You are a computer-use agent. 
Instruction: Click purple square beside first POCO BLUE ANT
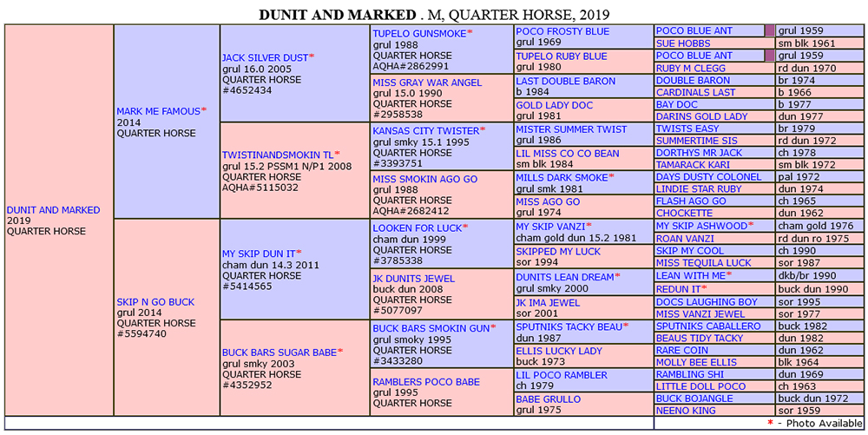click(x=769, y=31)
